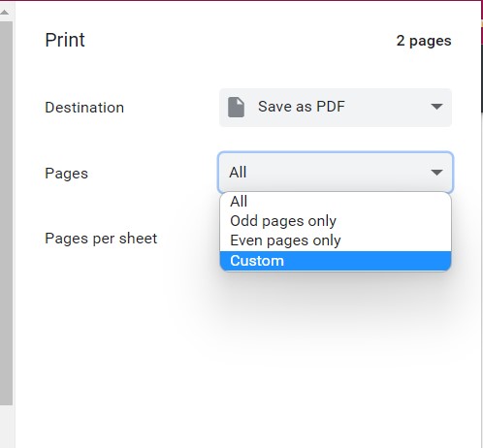Open the Destination dropdown showing Save as PDF
483x448 pixels.
[336, 108]
